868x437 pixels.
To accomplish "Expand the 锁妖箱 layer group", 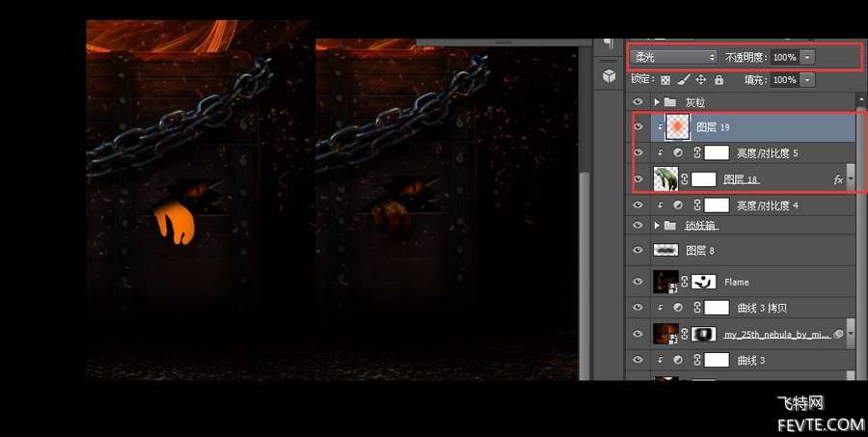I will (x=657, y=226).
